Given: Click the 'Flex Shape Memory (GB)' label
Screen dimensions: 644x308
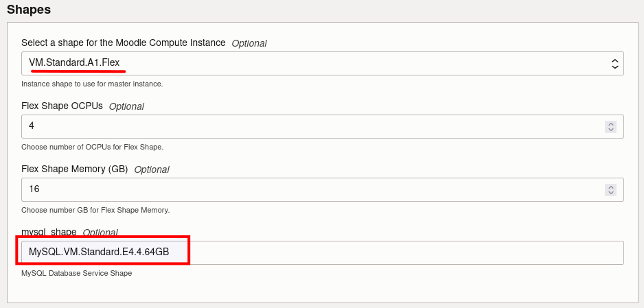Looking at the screenshot, I should [75, 169].
